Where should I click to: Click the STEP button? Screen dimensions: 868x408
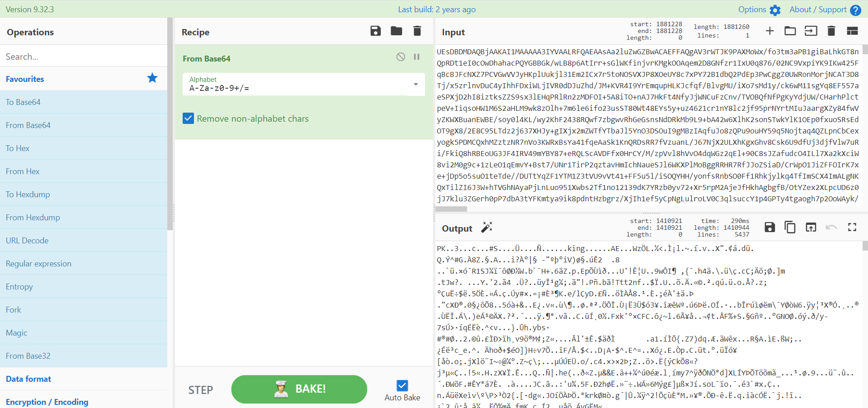click(200, 390)
